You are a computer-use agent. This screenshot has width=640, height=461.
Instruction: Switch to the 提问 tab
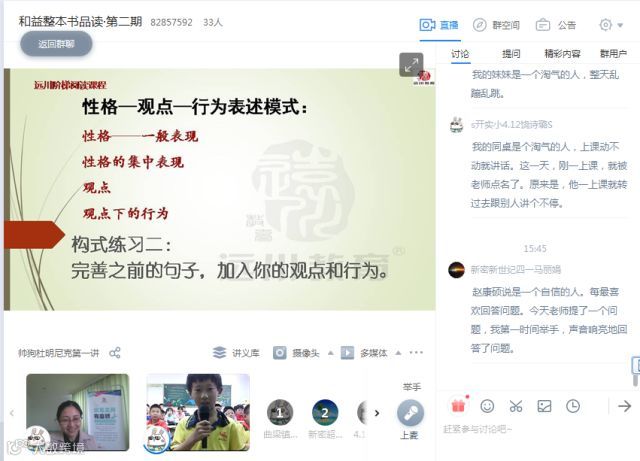click(511, 53)
